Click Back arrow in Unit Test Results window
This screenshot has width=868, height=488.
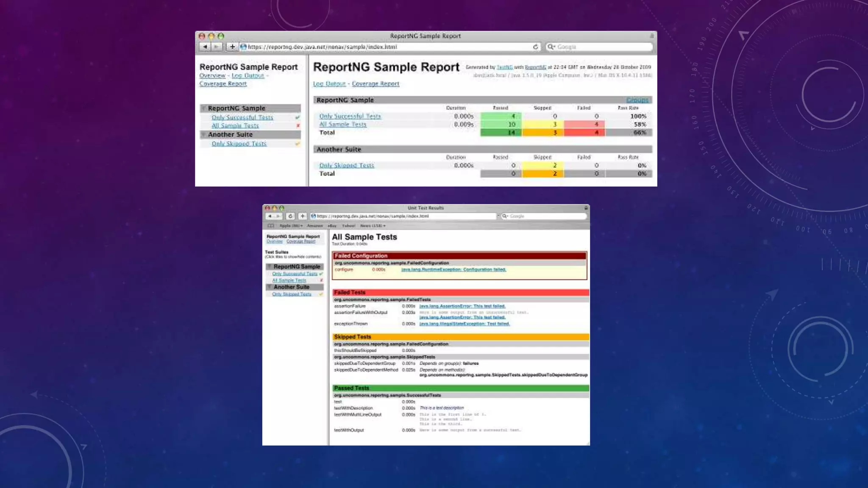pyautogui.click(x=270, y=216)
